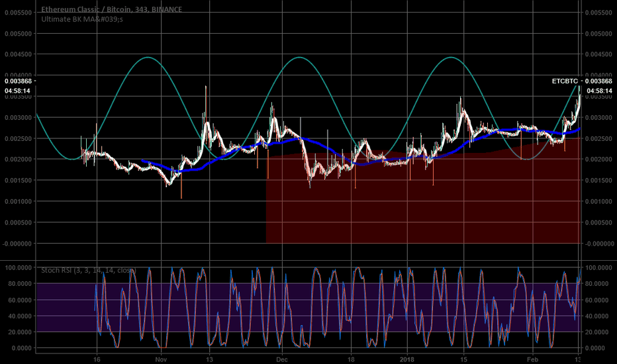Click 0.004500 on the right price axis
This screenshot has width=617, height=364.
[599, 54]
